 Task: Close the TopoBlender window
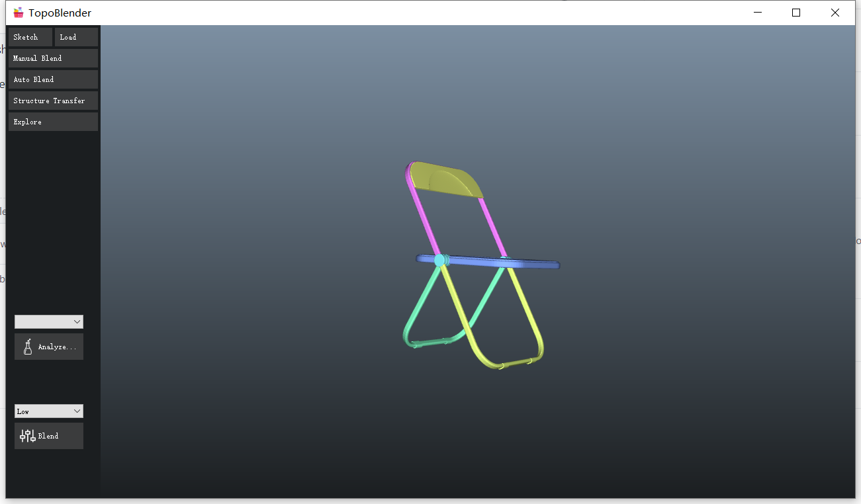[835, 13]
